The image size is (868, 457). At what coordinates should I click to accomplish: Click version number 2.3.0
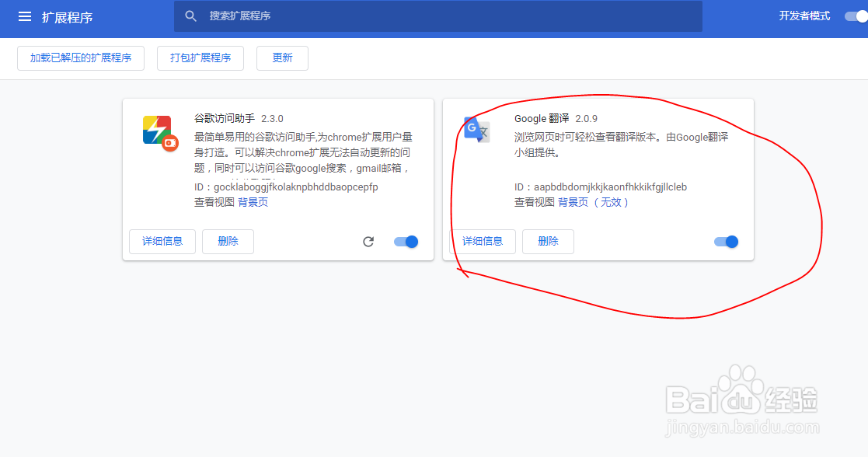(x=272, y=119)
